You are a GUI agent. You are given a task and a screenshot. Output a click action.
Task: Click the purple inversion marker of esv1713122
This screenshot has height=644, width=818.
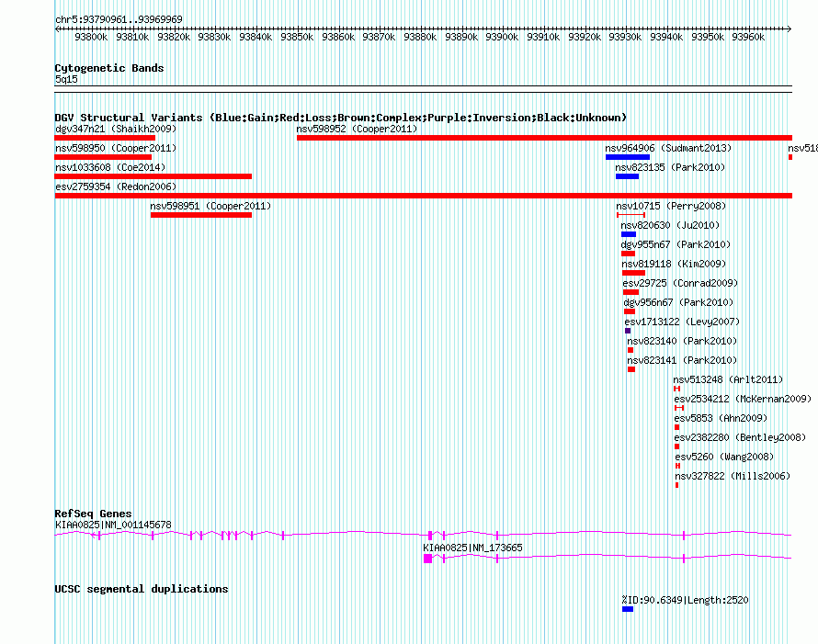[628, 331]
